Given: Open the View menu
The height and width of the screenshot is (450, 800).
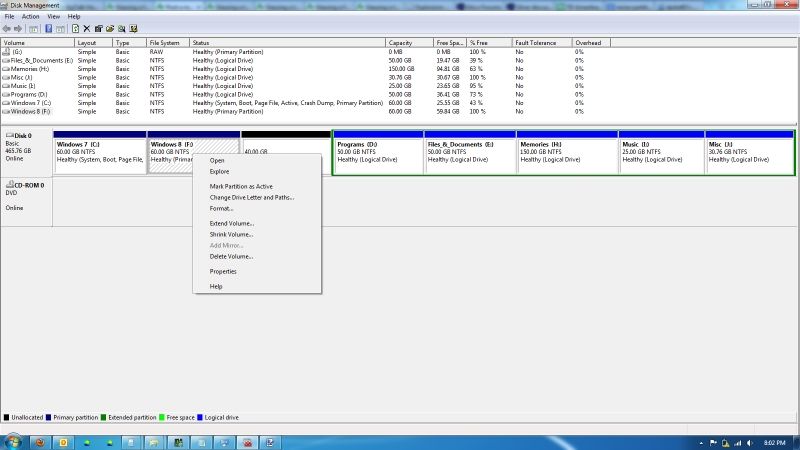Looking at the screenshot, I should coord(54,17).
